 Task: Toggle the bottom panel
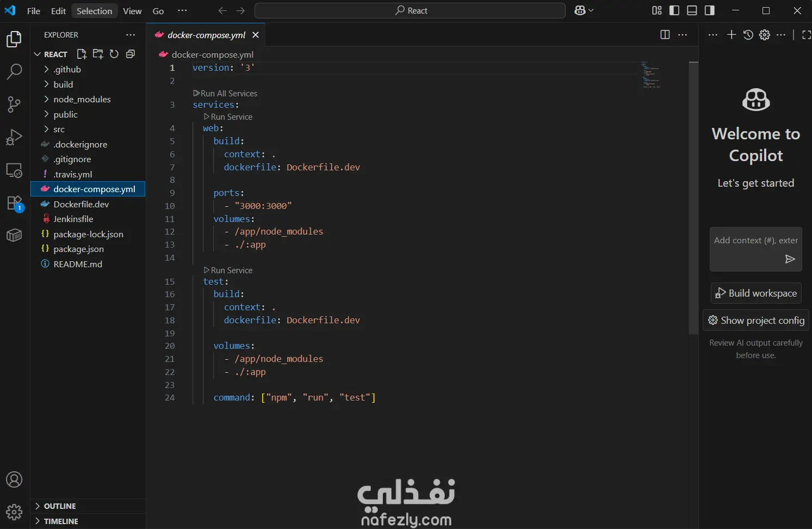point(692,11)
